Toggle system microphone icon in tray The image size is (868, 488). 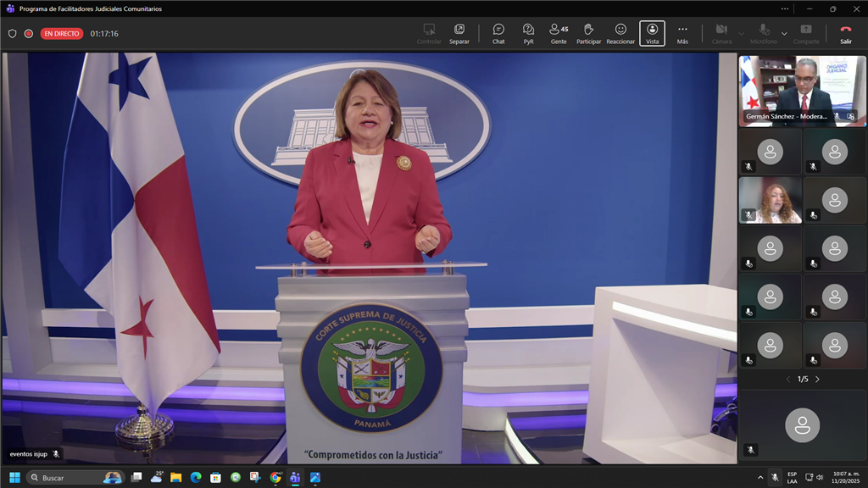774,477
